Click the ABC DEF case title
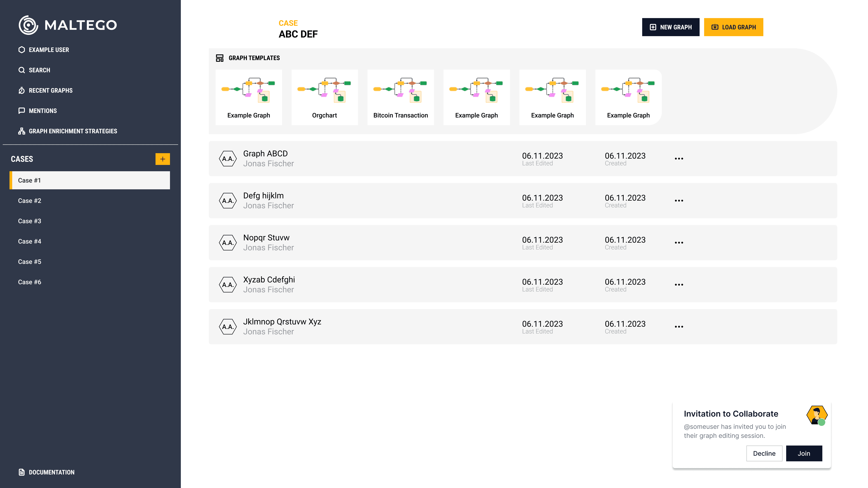 (298, 34)
